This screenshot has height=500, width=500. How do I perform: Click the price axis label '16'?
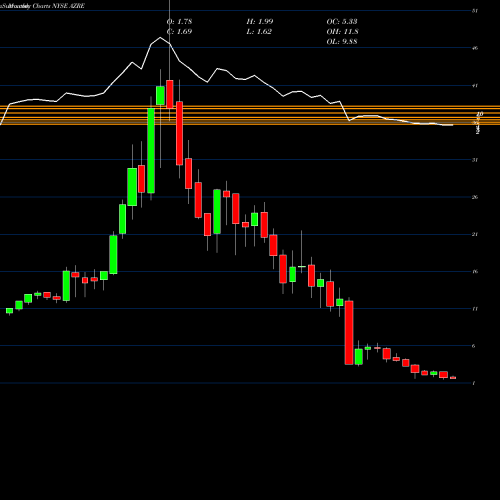tap(475, 271)
